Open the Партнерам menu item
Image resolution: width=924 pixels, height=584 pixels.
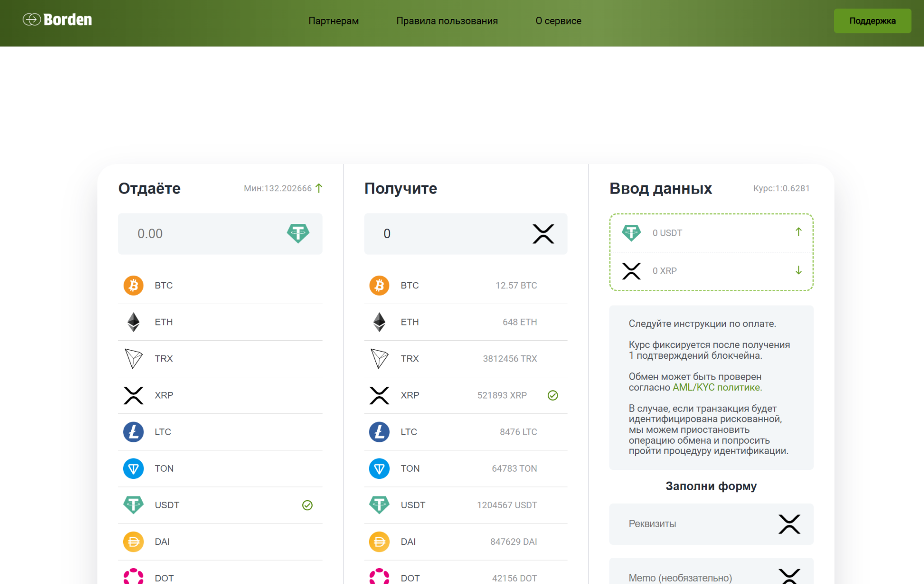point(333,21)
